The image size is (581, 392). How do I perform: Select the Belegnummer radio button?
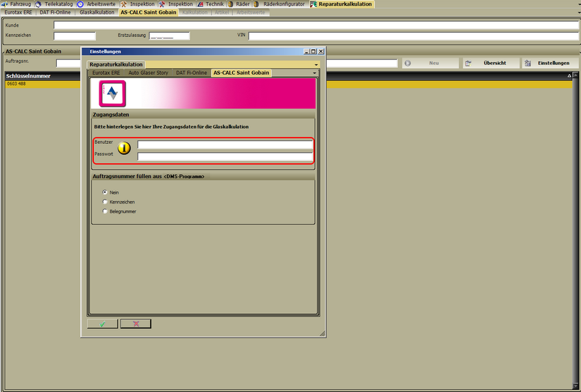105,211
